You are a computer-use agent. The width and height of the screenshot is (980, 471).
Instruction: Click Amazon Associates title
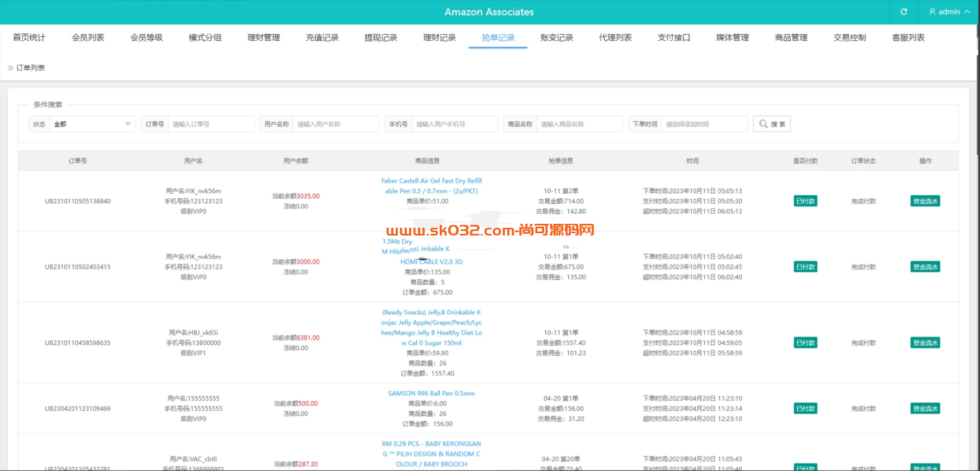(x=489, y=12)
